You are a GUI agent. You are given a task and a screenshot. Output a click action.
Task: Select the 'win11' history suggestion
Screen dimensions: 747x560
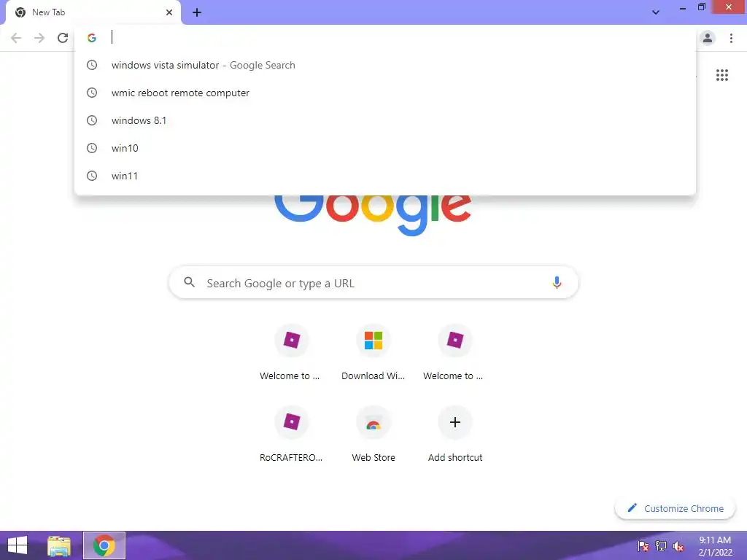click(x=385, y=176)
